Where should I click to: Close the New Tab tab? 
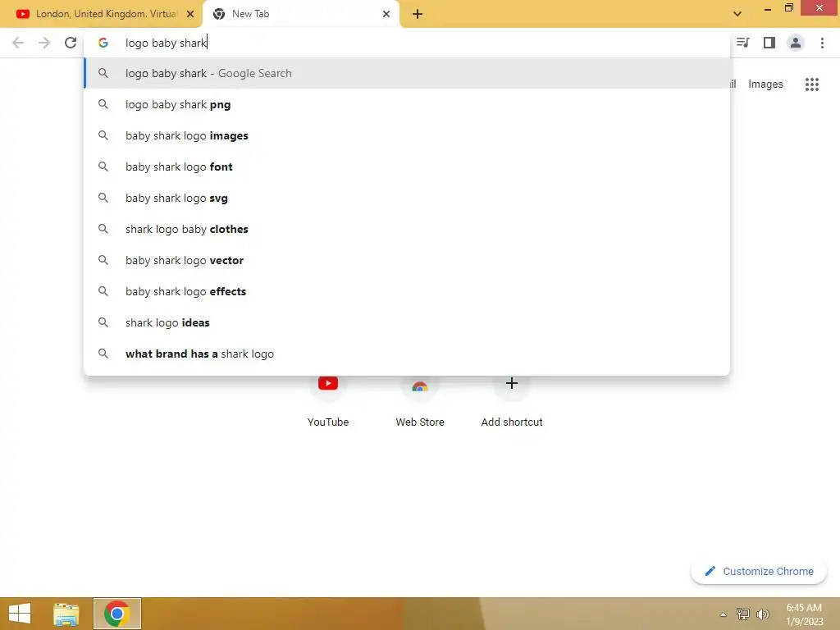pos(386,14)
